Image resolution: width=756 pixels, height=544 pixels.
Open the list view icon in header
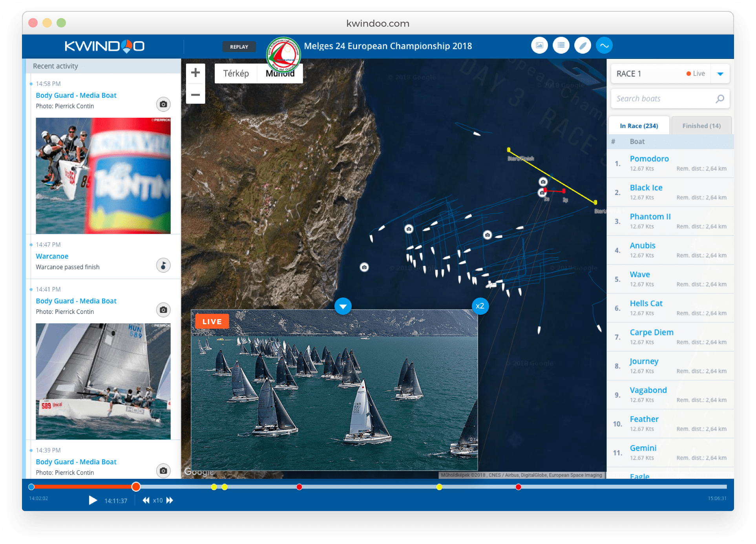[x=561, y=46]
